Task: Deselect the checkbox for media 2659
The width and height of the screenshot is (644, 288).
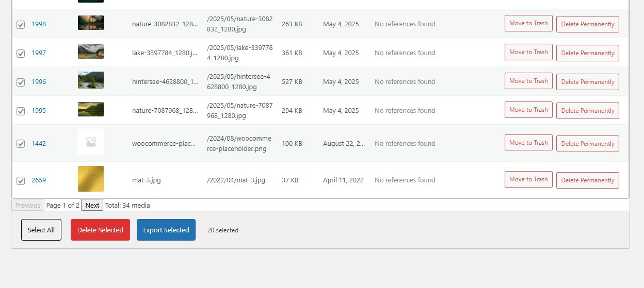Action: tap(21, 181)
